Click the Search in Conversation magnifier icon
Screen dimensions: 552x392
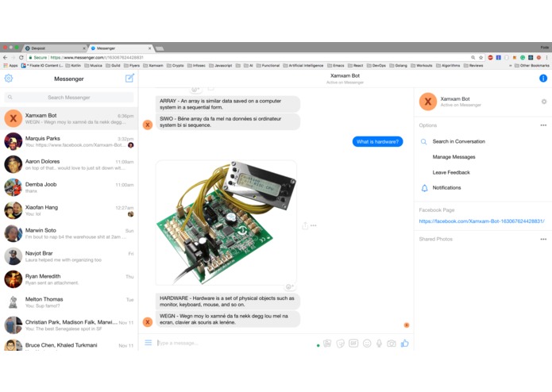[424, 142]
